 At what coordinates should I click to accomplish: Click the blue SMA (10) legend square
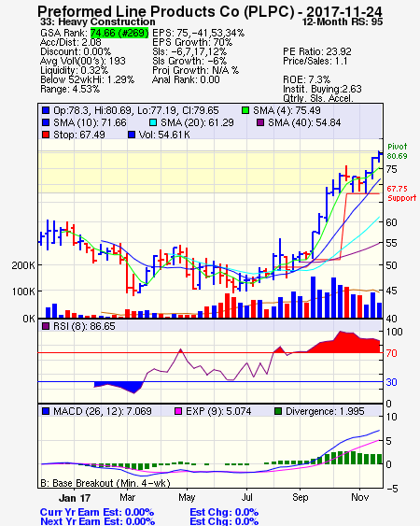[x=46, y=122]
